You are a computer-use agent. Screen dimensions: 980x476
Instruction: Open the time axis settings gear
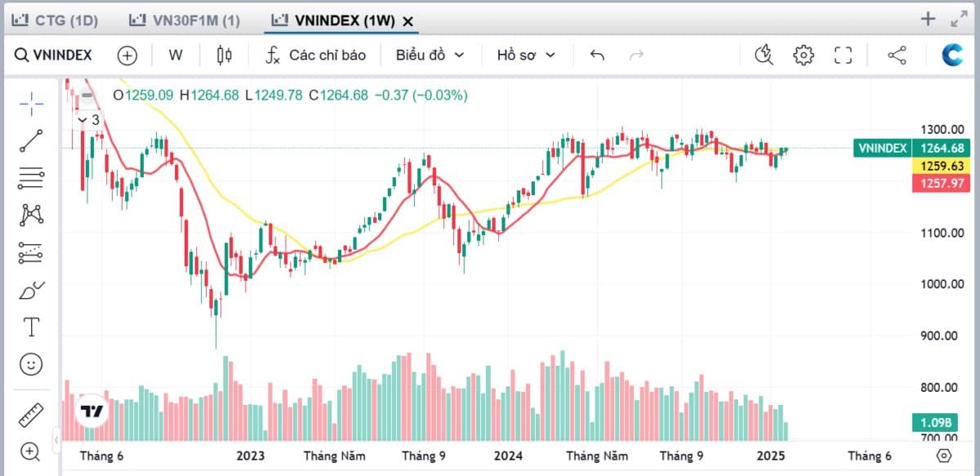(x=945, y=456)
